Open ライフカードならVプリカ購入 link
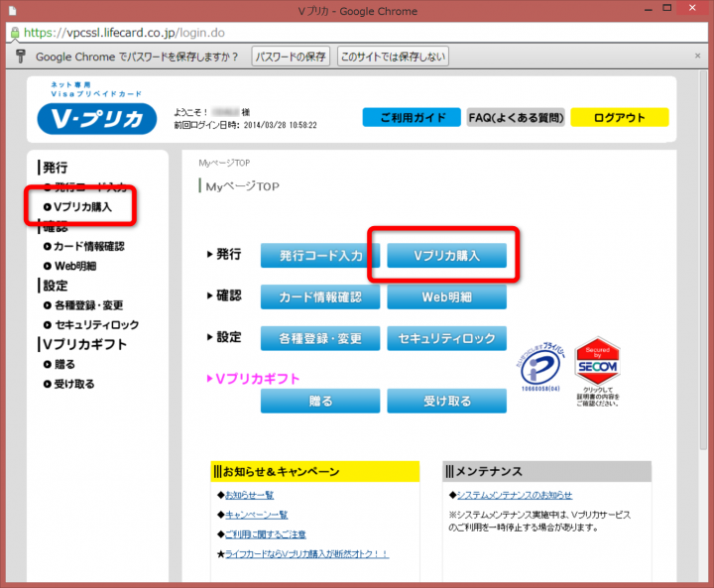Image resolution: width=714 pixels, height=588 pixels. pos(306,554)
